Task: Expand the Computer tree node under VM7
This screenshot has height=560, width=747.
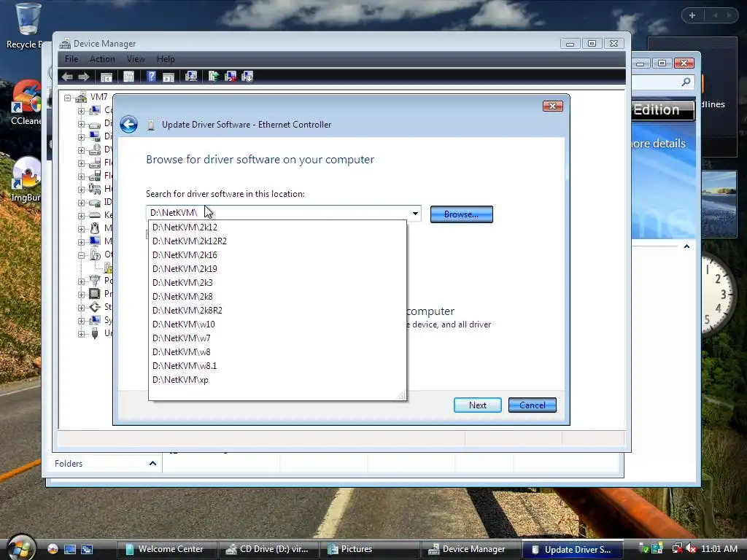Action: pos(81,111)
